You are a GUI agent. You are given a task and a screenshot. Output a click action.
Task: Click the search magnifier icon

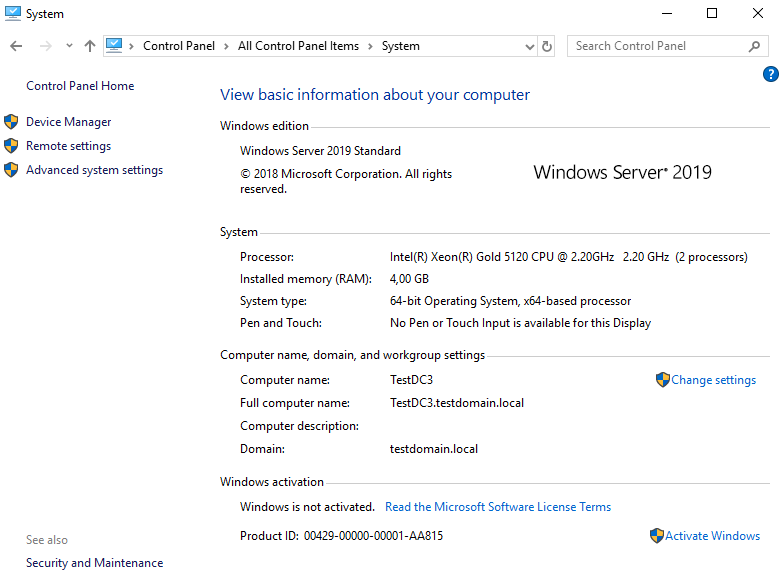tap(754, 46)
